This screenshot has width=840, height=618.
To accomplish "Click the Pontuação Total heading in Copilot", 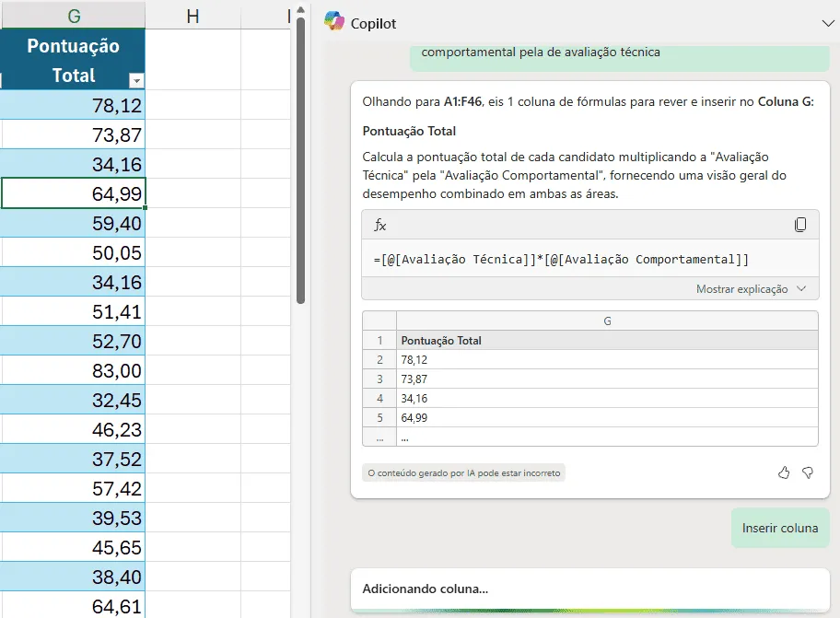I will click(409, 131).
